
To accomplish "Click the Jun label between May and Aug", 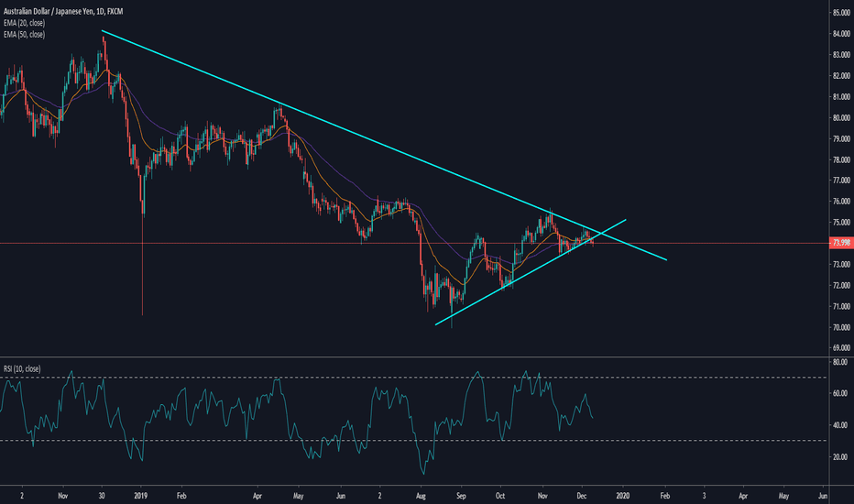I will point(340,496).
